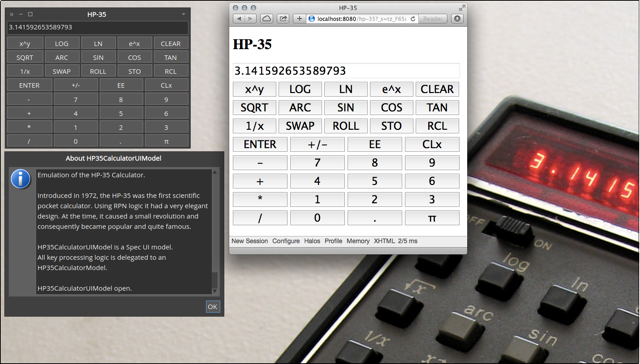
Task: Click LN in browser calculator
Action: (x=346, y=89)
